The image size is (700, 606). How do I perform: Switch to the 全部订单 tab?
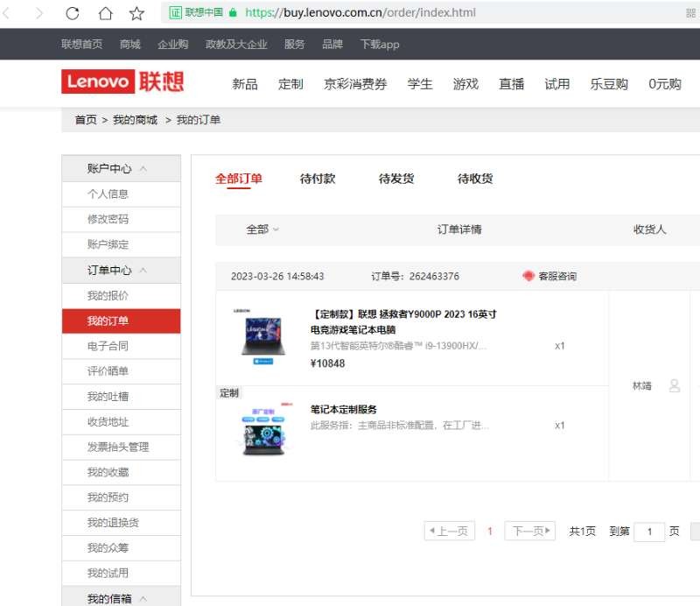(x=239, y=179)
